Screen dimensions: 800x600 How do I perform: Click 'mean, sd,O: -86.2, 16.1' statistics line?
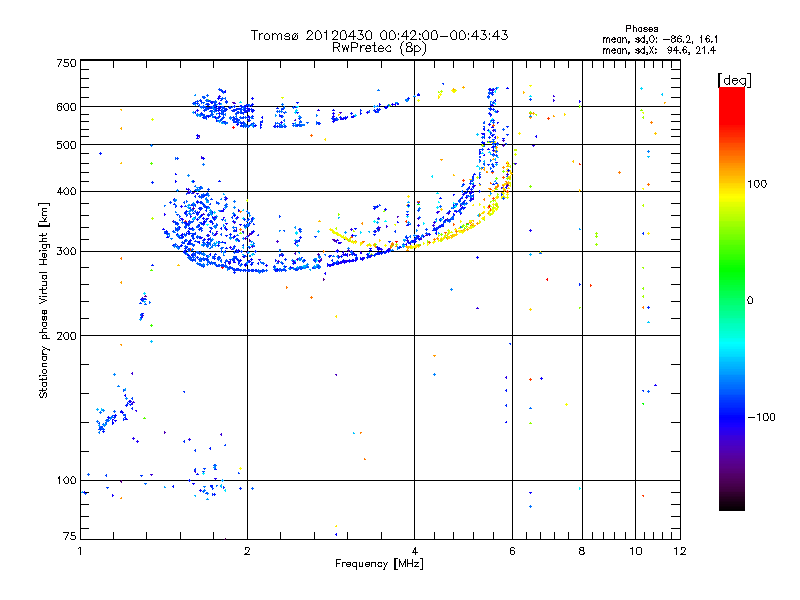tap(660, 39)
